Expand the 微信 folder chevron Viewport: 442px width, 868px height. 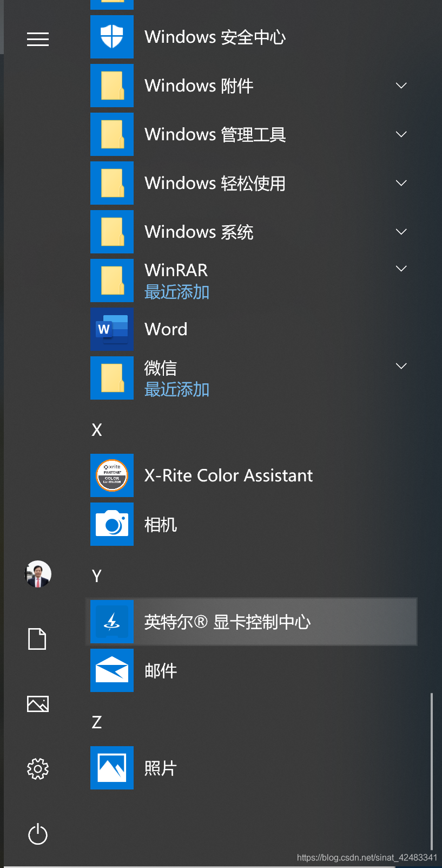tap(401, 366)
